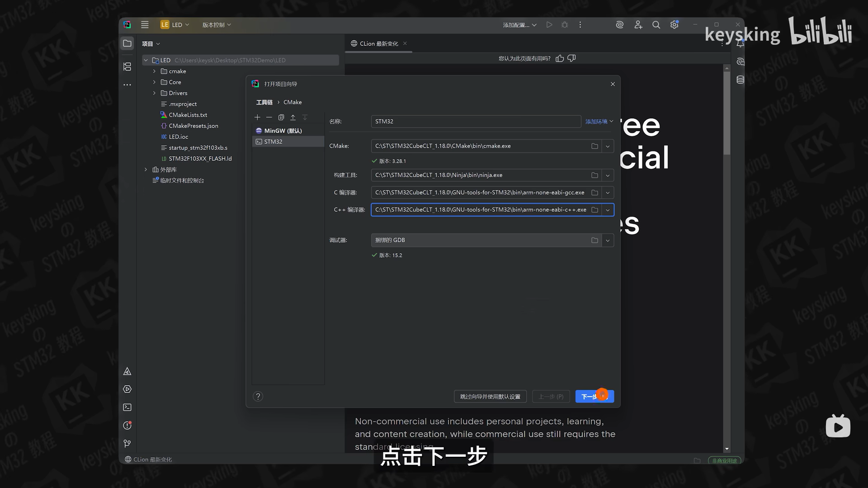
Task: Click the Run button in toolbar
Action: pyautogui.click(x=549, y=25)
